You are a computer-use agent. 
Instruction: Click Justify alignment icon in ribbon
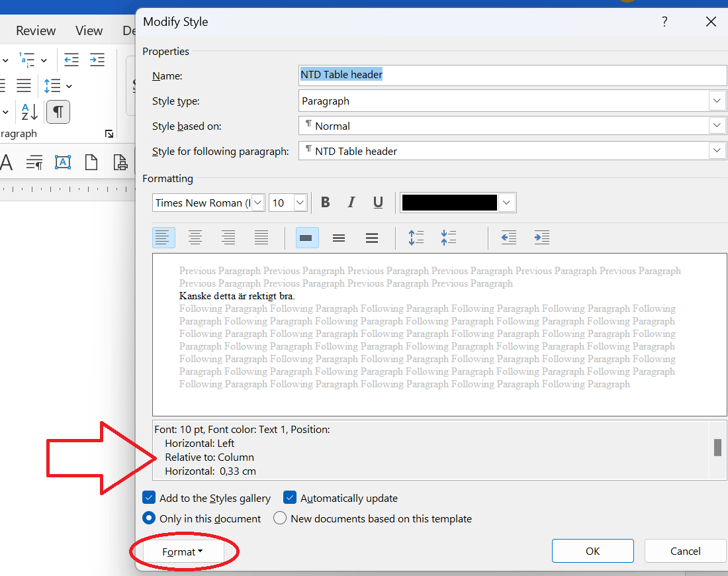click(x=24, y=85)
